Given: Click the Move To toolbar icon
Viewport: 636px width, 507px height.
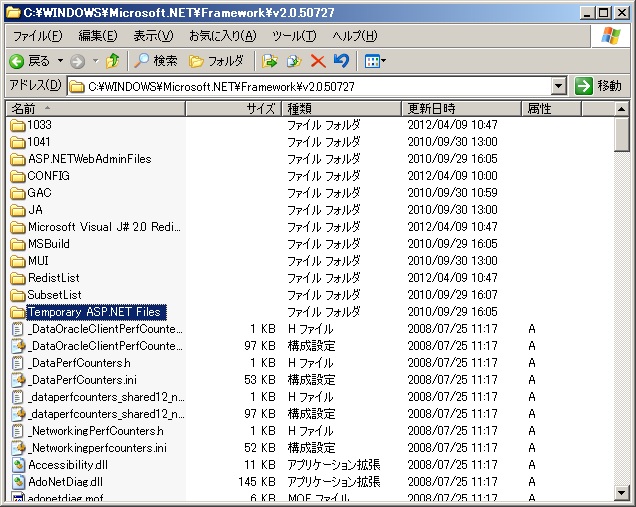Looking at the screenshot, I should pos(270,61).
